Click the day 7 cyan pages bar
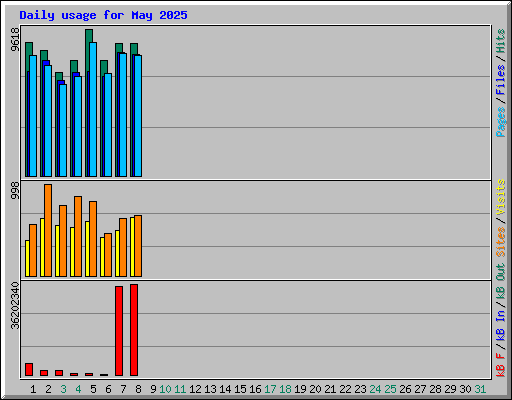The width and height of the screenshot is (512, 400). click(x=123, y=115)
